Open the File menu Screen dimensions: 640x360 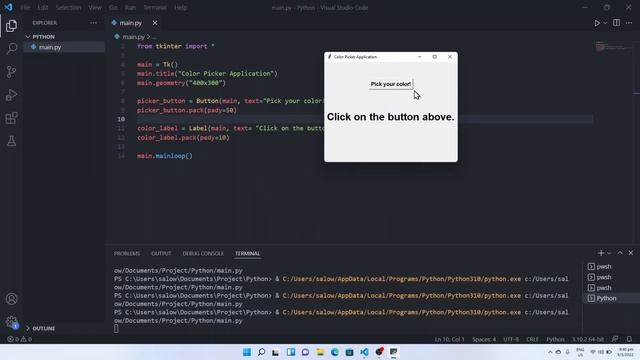click(25, 7)
